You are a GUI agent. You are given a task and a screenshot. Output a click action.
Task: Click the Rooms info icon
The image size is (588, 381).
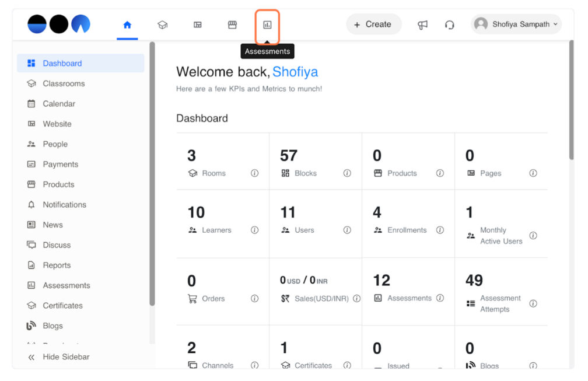coord(254,173)
